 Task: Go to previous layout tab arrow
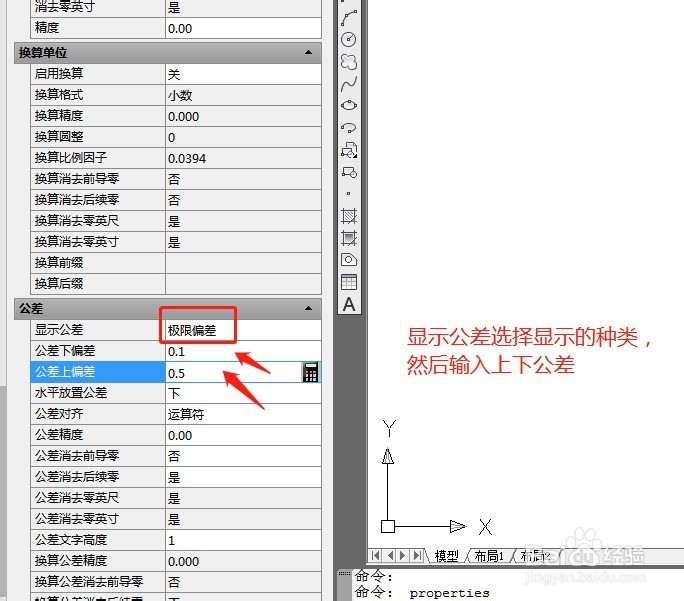click(390, 555)
